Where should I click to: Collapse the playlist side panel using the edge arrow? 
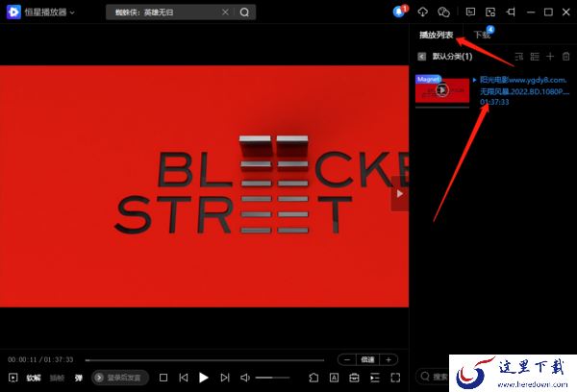400,193
